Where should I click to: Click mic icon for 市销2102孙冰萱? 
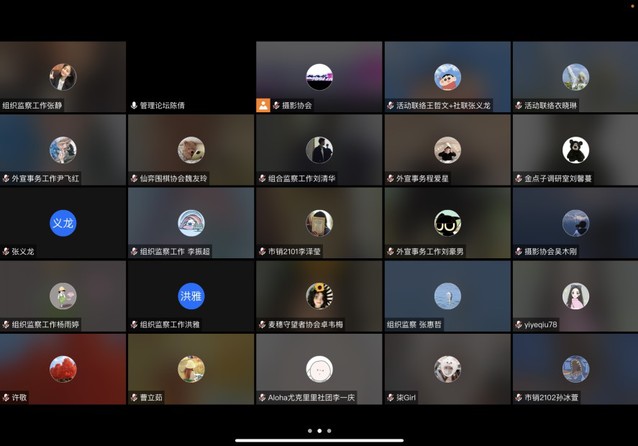[x=519, y=397]
